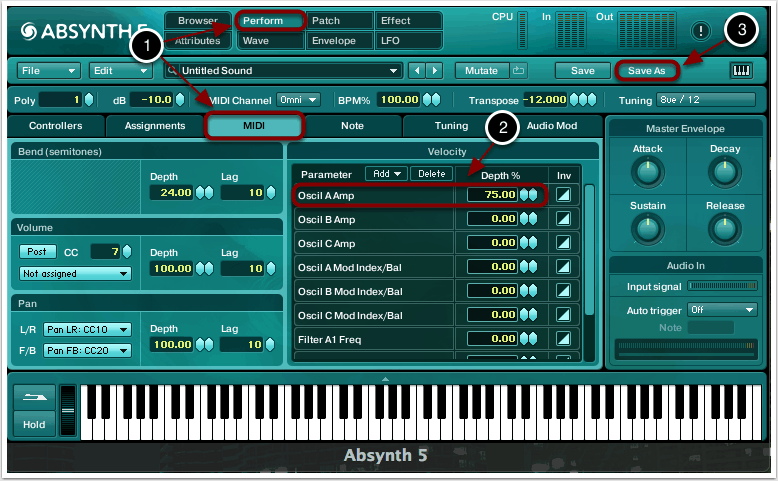
Task: Toggle Inv for Oscil A Amp
Action: coord(565,194)
